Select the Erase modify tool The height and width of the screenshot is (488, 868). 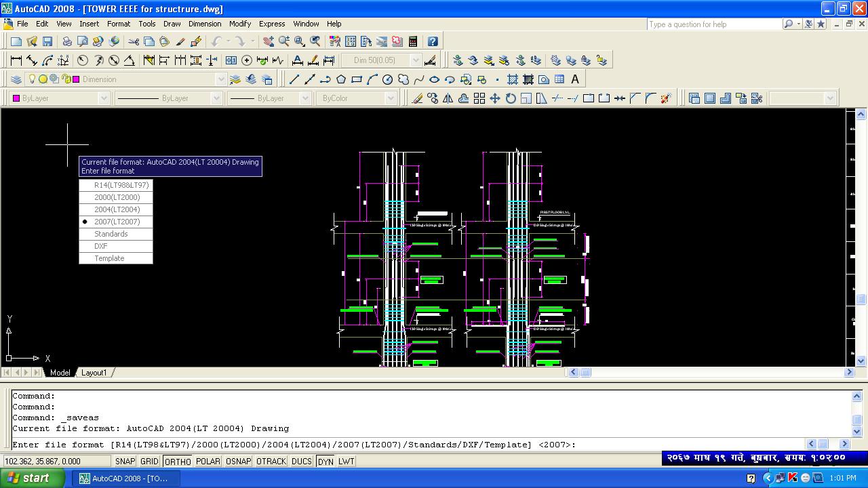click(417, 98)
